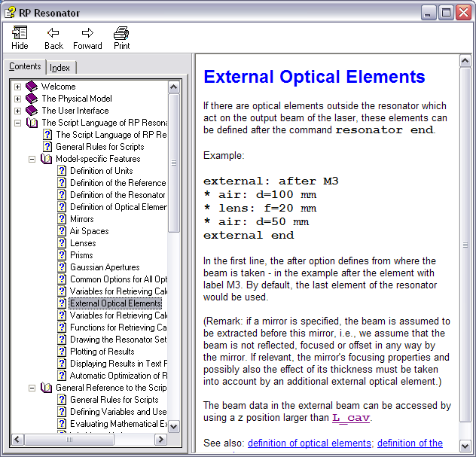
Task: Click the question icon beside Prisms
Action: pos(62,255)
